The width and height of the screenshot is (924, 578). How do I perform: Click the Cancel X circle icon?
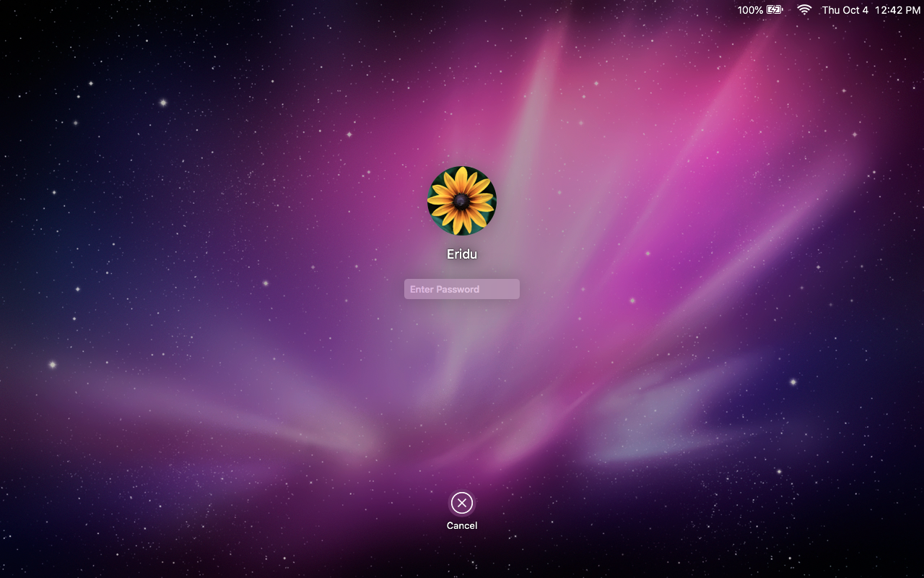(x=462, y=502)
